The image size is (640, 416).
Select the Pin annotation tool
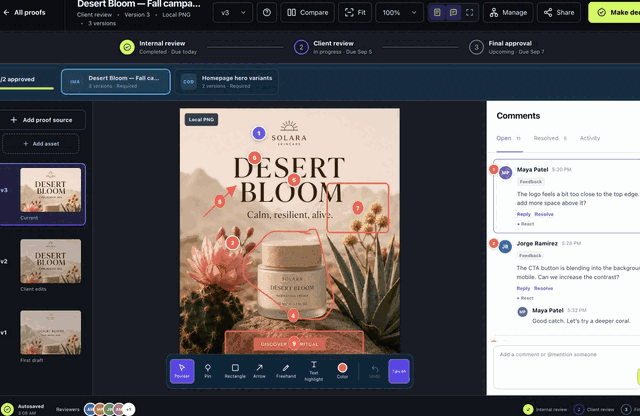pos(208,371)
